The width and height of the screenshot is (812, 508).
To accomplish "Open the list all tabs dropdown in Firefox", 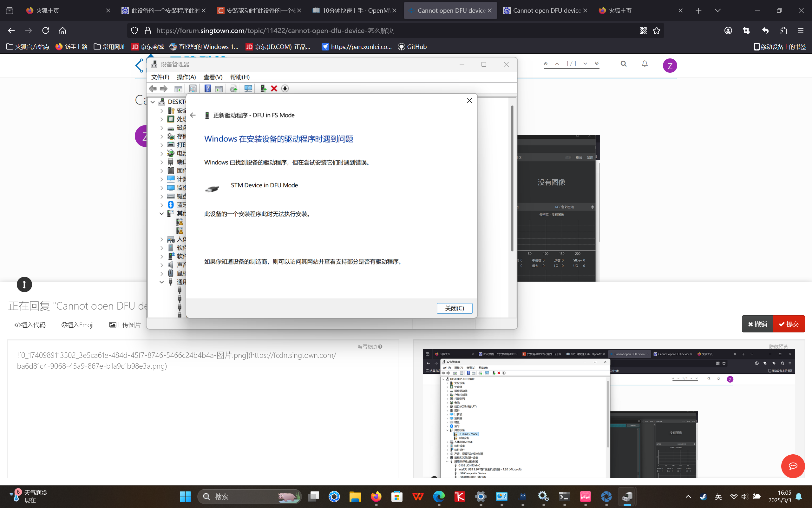I will pos(718,10).
